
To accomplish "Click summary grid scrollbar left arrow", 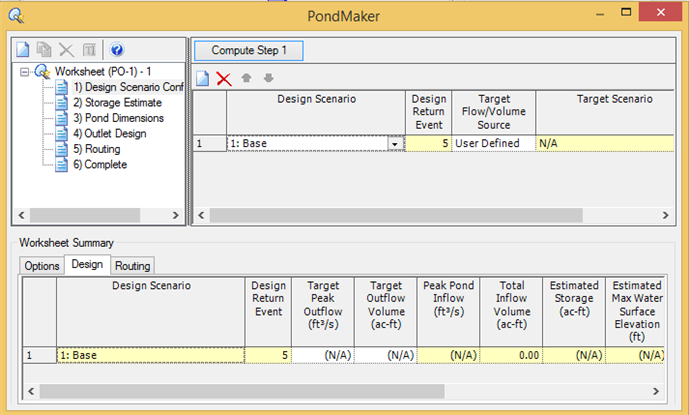I will click(31, 391).
